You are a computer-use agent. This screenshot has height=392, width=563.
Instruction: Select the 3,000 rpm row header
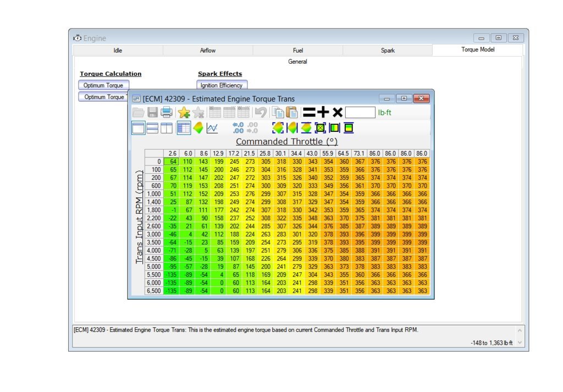(x=154, y=234)
